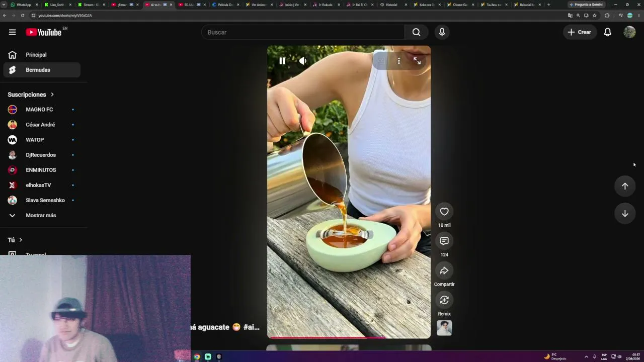
Task: Open Chrome from the taskbar
Action: (197, 356)
